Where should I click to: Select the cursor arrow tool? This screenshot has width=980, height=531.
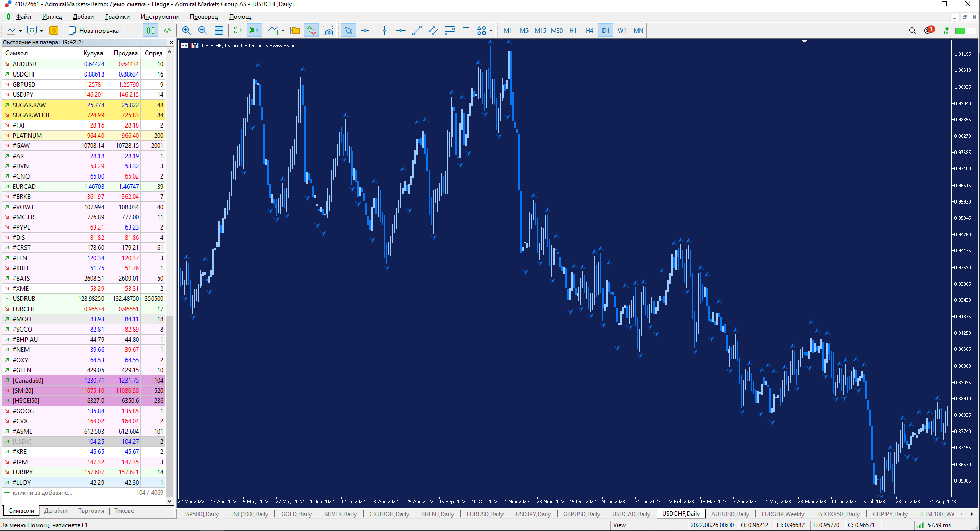coord(348,31)
